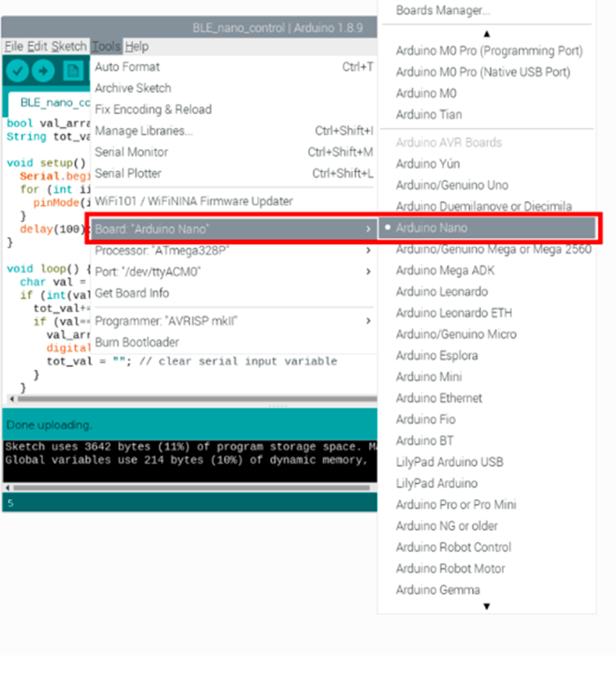Open the Help menu
Screen dimensions: 616x681
pos(136,46)
